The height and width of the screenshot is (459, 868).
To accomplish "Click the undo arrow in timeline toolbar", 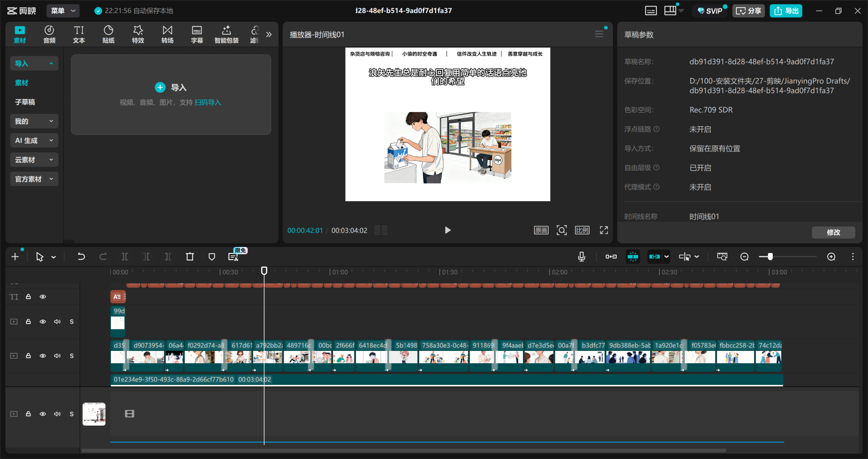I will (81, 257).
